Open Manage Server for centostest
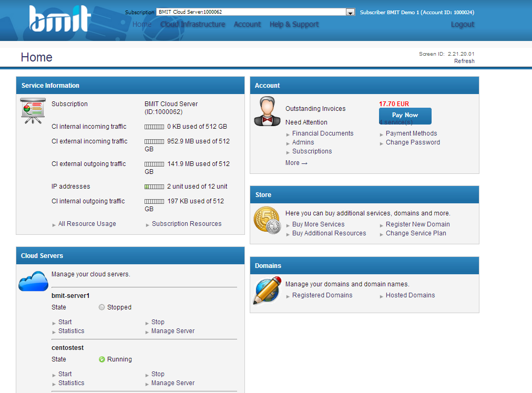Viewport: 532px width, 393px height. click(x=173, y=383)
